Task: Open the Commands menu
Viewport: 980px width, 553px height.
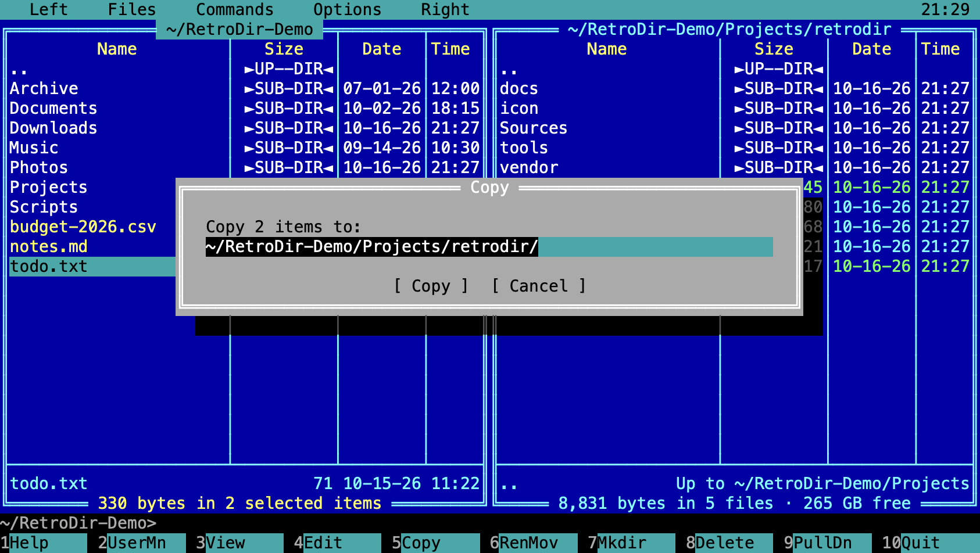Action: [235, 9]
